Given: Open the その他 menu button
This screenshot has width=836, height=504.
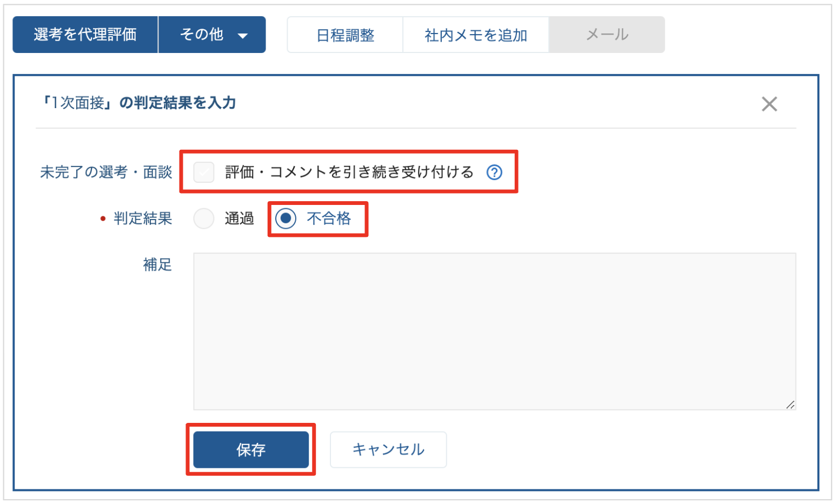Looking at the screenshot, I should pyautogui.click(x=212, y=35).
